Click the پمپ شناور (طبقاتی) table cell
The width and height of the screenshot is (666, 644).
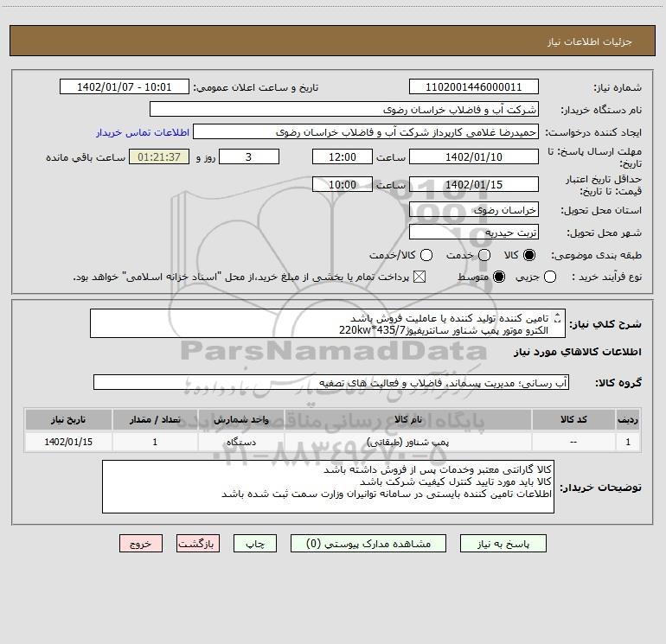point(407,442)
